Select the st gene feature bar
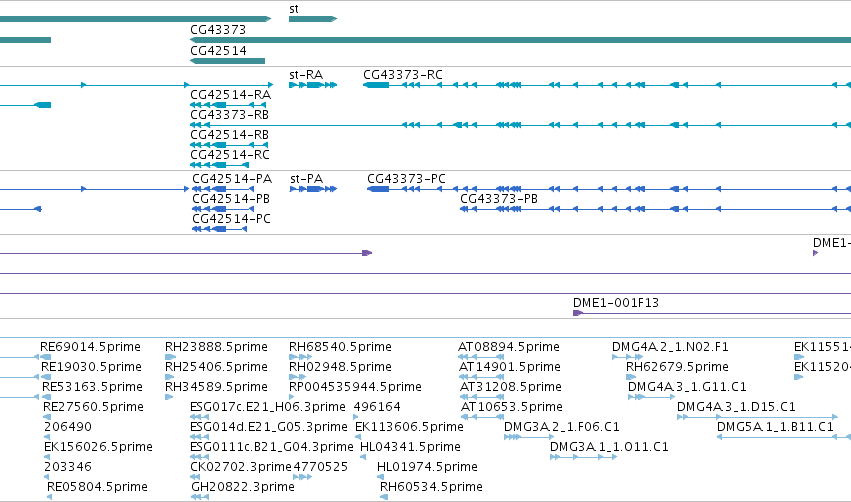The height and width of the screenshot is (502, 851). tap(313, 19)
